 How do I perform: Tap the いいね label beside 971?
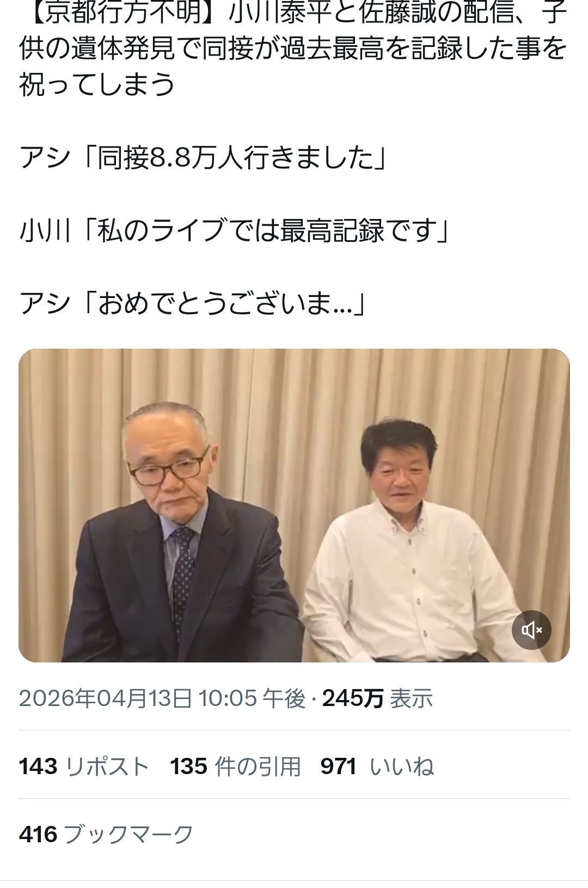[402, 767]
